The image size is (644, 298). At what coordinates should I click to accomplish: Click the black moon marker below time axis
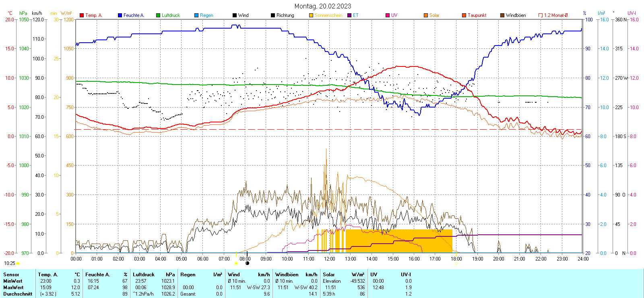(247, 263)
